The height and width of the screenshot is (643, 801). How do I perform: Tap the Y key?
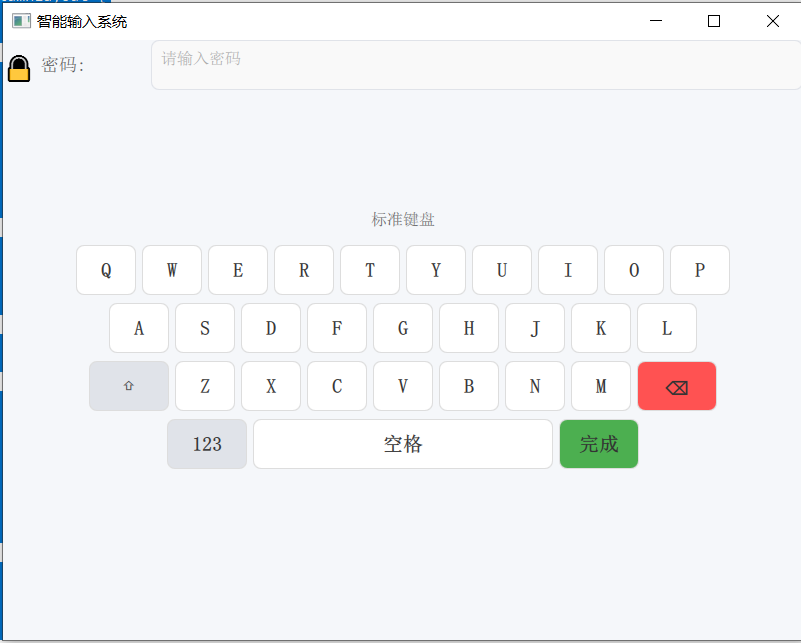pos(436,270)
